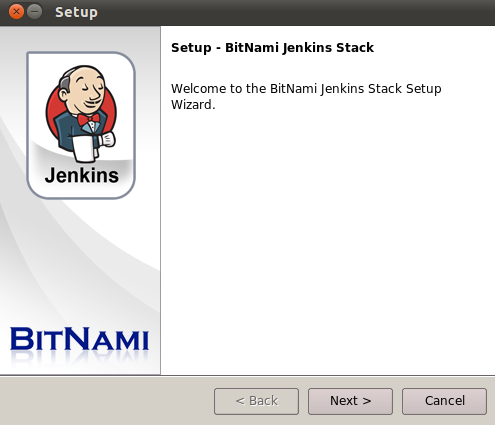Click the Cancel button

point(444,401)
